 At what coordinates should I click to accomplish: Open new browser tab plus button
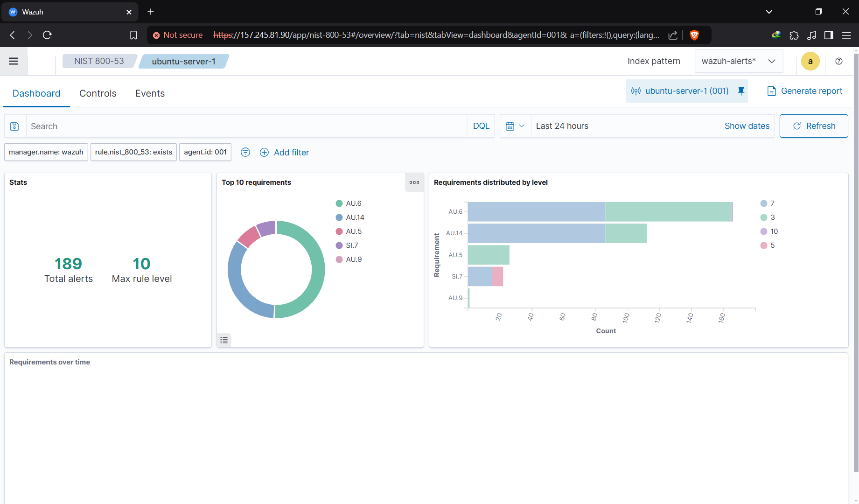click(x=151, y=12)
